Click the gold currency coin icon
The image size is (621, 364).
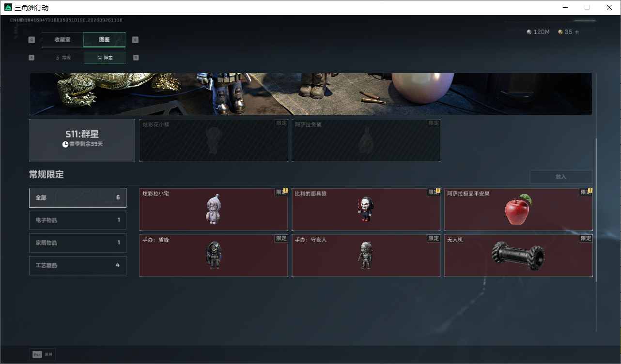click(560, 32)
